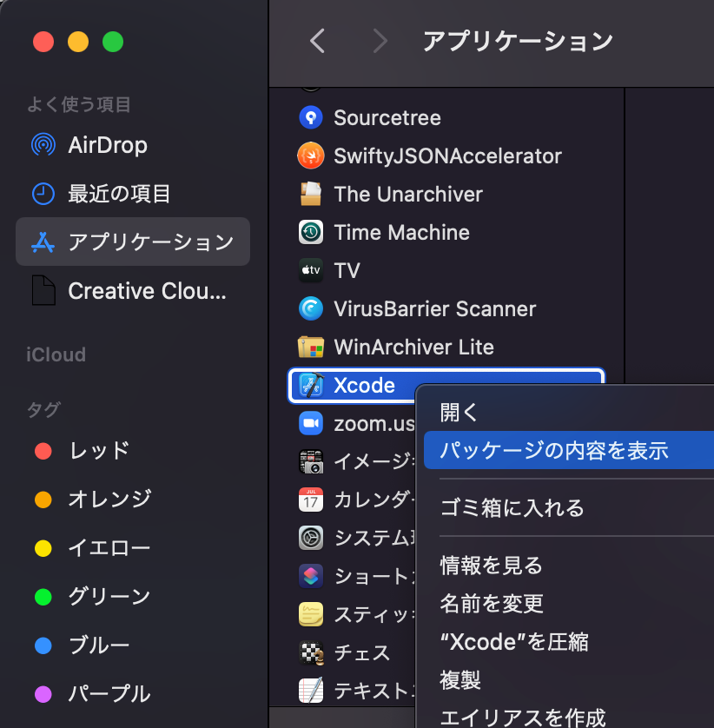The image size is (714, 728).
Task: Choose パッケージの内容を表示 menu item
Action: (569, 450)
